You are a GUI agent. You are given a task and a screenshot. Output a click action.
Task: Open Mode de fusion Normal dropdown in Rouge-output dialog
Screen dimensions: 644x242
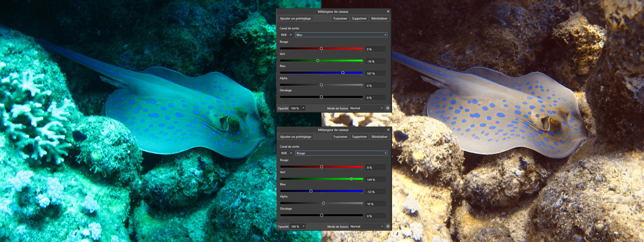point(366,226)
